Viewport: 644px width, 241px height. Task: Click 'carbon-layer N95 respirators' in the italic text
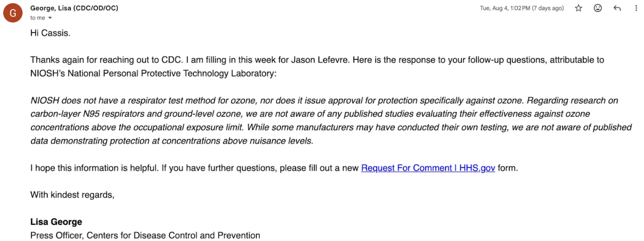click(88, 114)
